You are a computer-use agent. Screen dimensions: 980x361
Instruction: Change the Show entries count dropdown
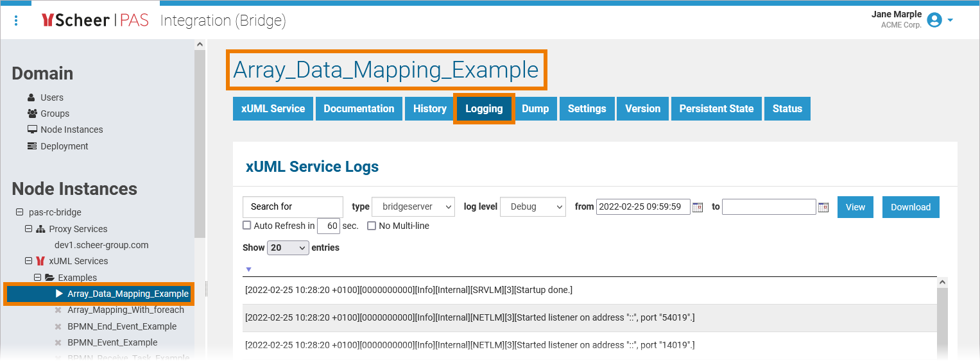(288, 248)
